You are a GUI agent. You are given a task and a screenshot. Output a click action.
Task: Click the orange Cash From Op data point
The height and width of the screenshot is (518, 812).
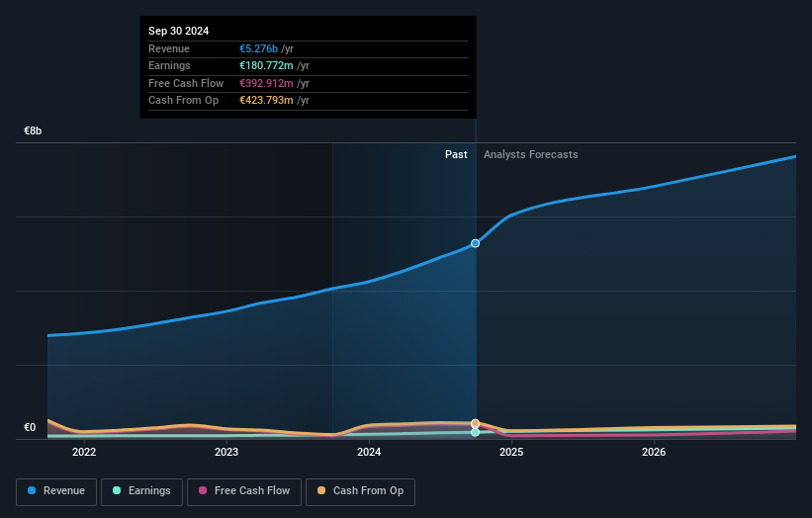pos(475,423)
